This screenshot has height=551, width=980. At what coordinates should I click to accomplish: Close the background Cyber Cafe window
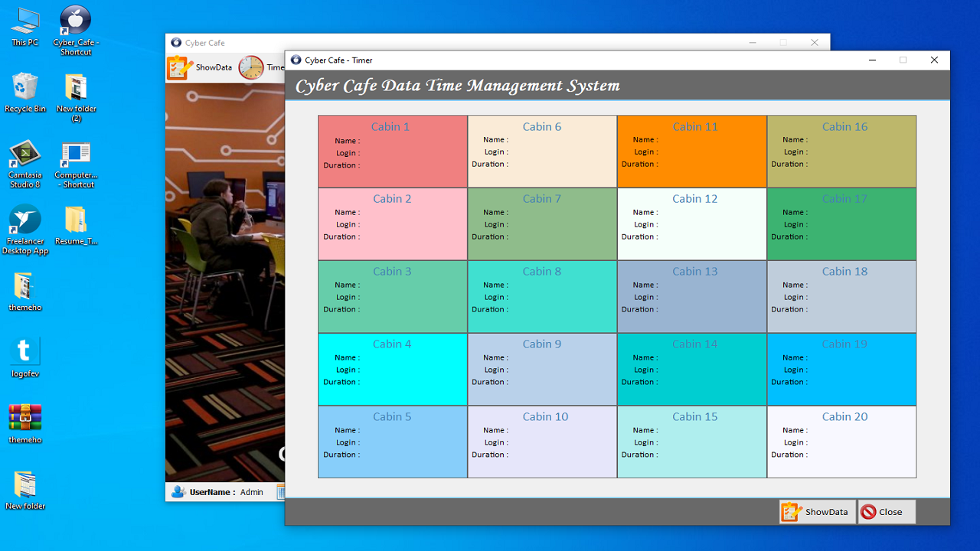pos(815,43)
